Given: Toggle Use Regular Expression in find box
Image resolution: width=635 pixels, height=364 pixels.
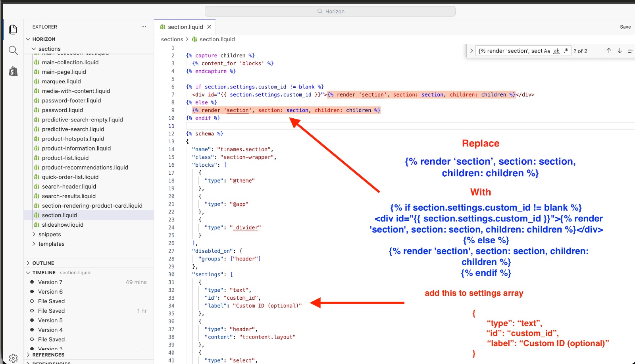Looking at the screenshot, I should point(566,51).
